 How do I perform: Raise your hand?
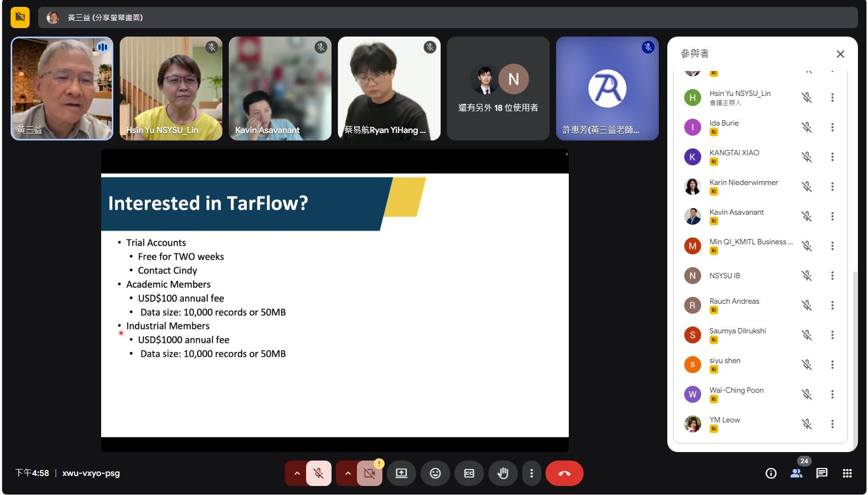click(x=503, y=473)
